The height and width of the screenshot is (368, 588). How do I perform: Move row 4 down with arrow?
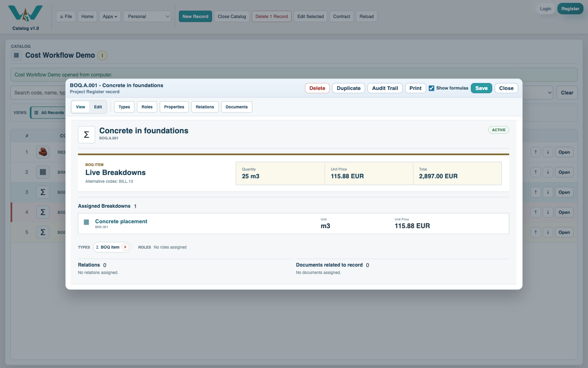[x=548, y=212]
